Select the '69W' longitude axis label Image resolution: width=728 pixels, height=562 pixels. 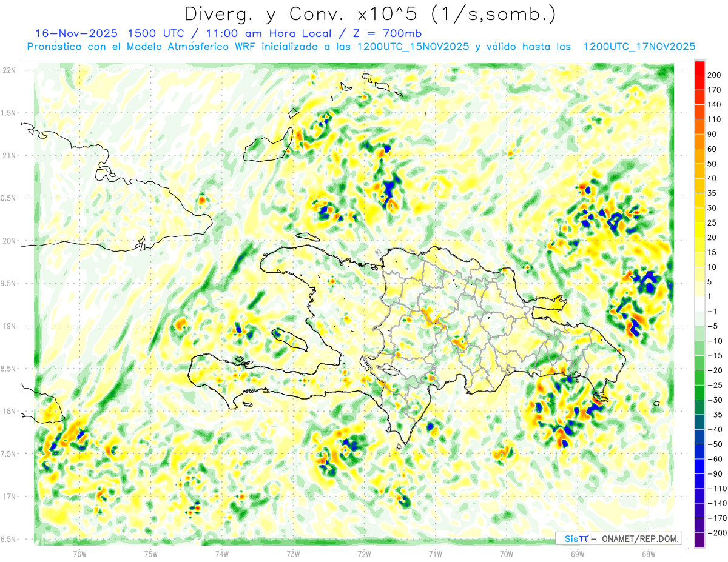[578, 554]
